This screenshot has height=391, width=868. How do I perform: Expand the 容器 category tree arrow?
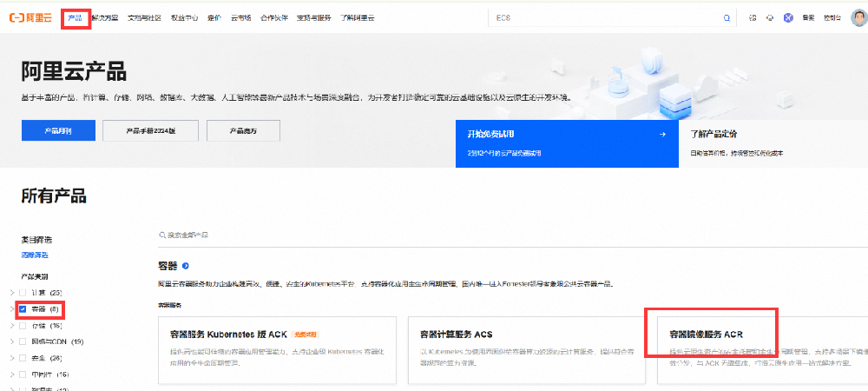(12, 309)
